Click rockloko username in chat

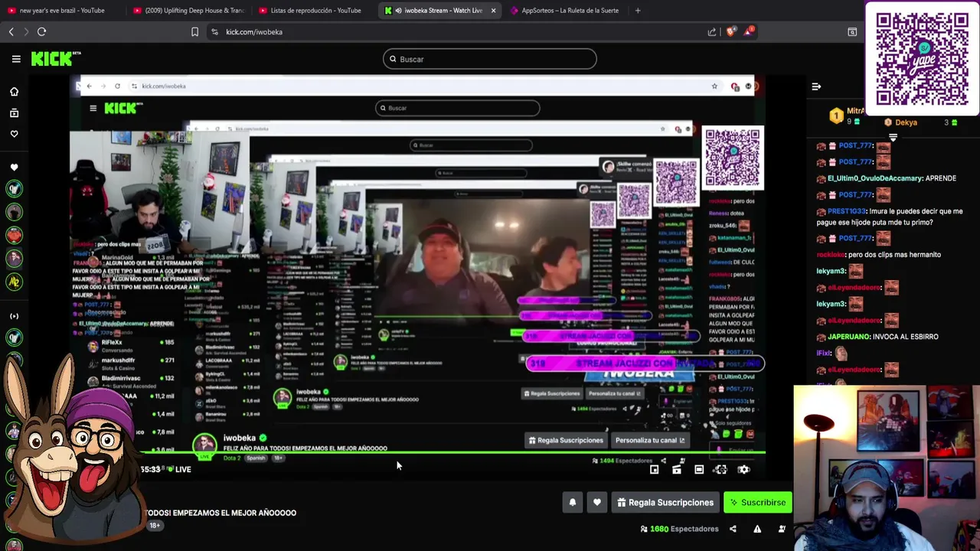point(831,255)
